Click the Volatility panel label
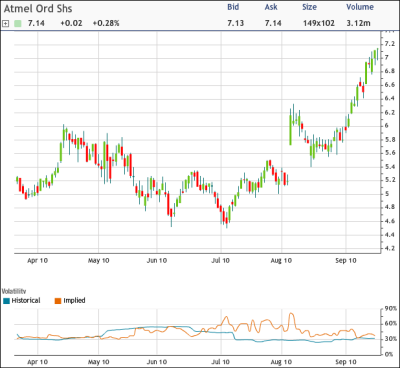400x368 pixels. point(14,291)
